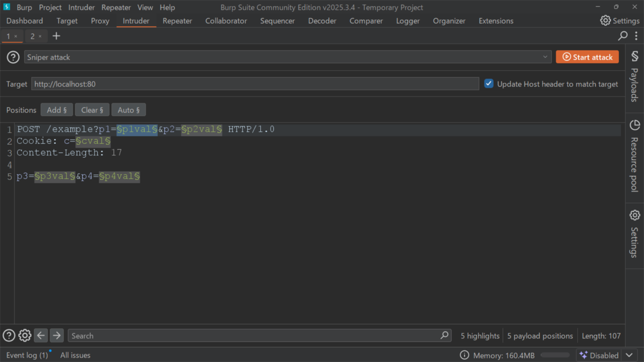Switch to the Proxy tab
The width and height of the screenshot is (644, 362).
[x=100, y=21]
